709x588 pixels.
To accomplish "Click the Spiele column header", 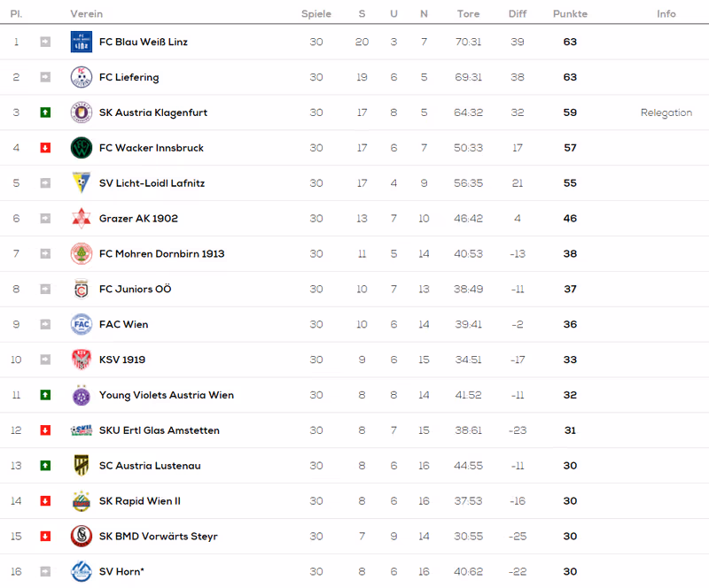I will tap(316, 14).
